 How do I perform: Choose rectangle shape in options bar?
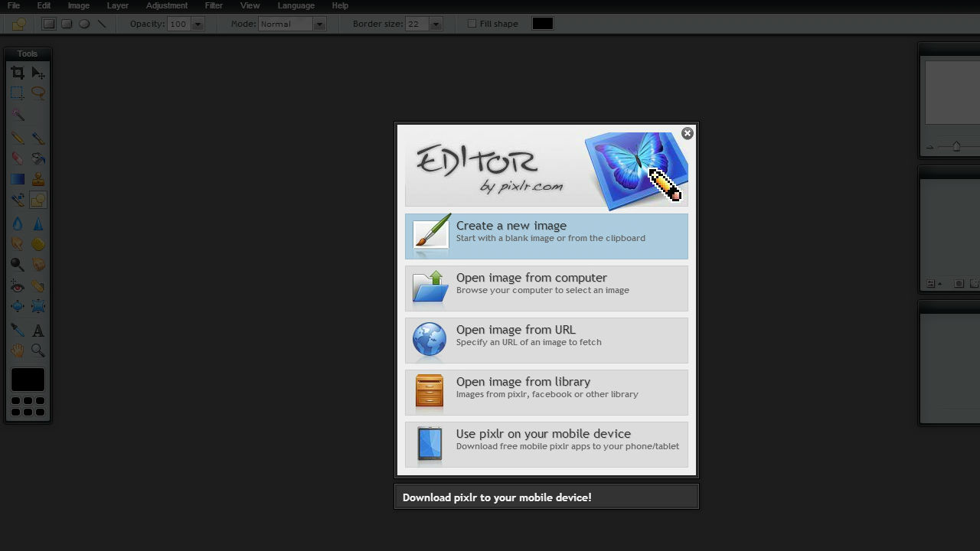(49, 24)
